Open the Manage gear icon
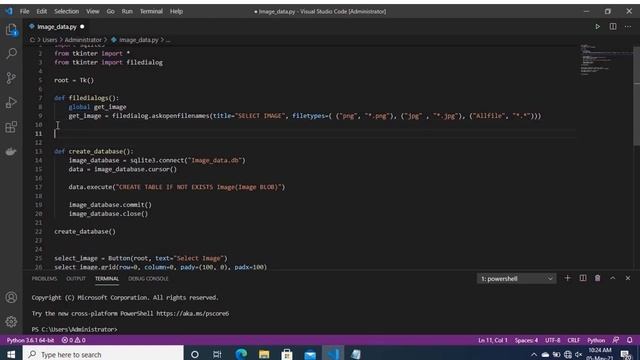Viewport: 640px width, 360px height. (x=11, y=321)
